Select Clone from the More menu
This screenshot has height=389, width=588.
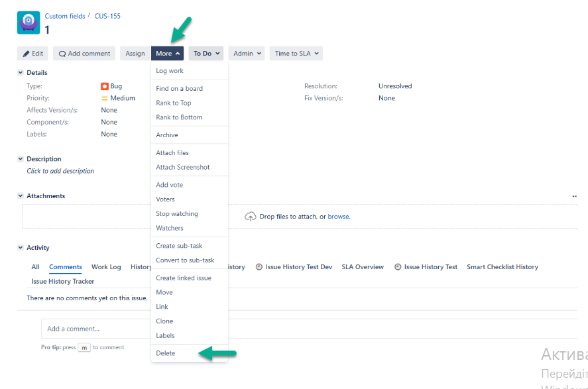coord(190,321)
